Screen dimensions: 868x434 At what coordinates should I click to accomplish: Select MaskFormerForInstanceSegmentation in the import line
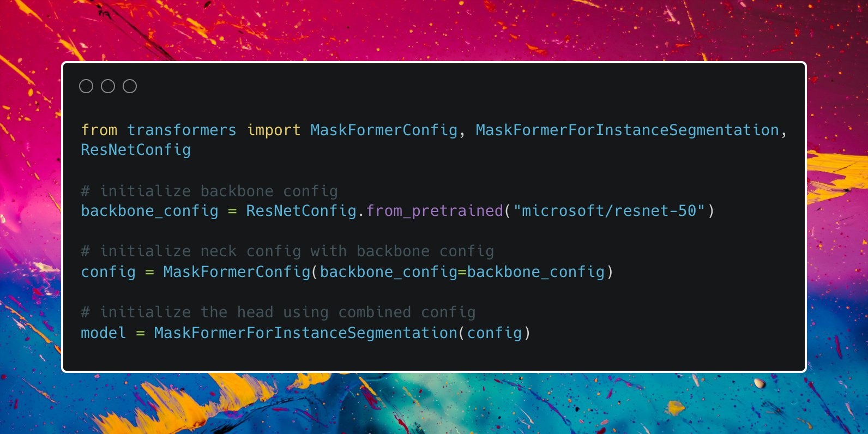point(627,130)
